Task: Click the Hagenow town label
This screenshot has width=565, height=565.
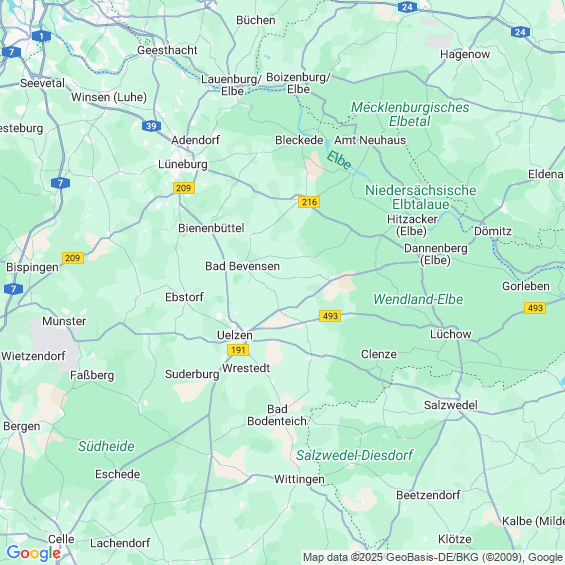Action: [x=465, y=54]
